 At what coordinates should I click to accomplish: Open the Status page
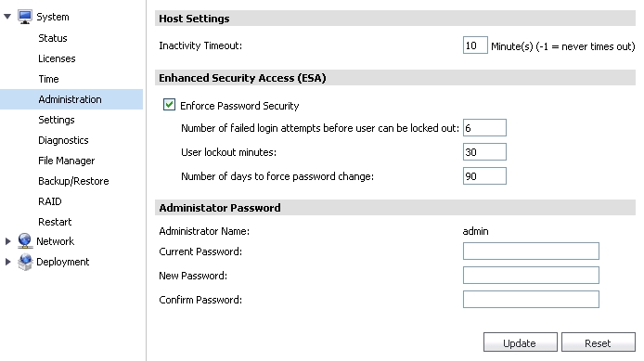(53, 38)
